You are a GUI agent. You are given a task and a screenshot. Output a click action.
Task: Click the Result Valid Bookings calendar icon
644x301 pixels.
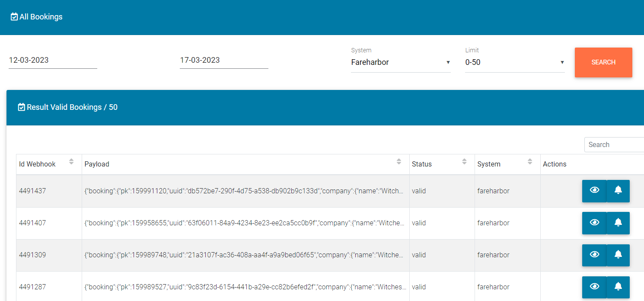[22, 107]
